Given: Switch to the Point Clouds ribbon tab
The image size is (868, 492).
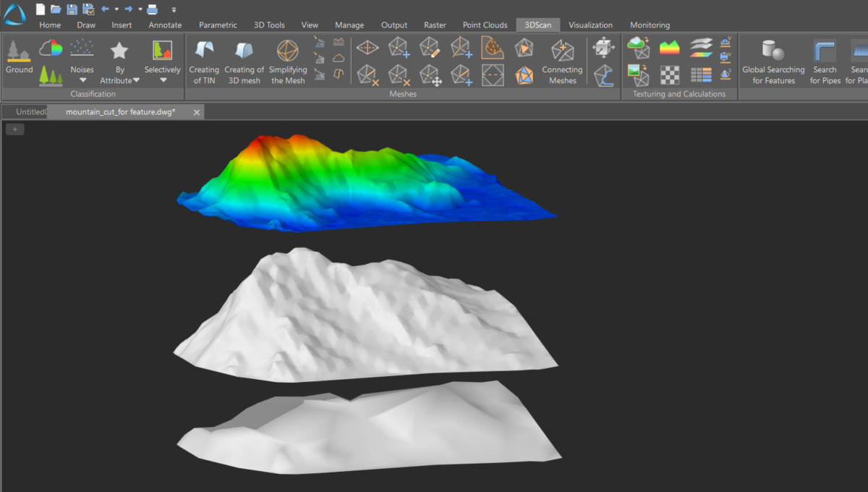Looking at the screenshot, I should click(485, 25).
